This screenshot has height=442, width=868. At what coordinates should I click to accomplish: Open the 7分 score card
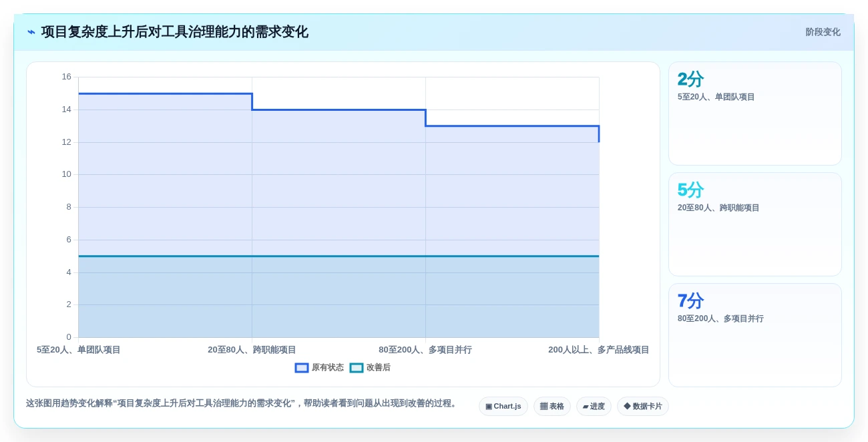(x=755, y=335)
